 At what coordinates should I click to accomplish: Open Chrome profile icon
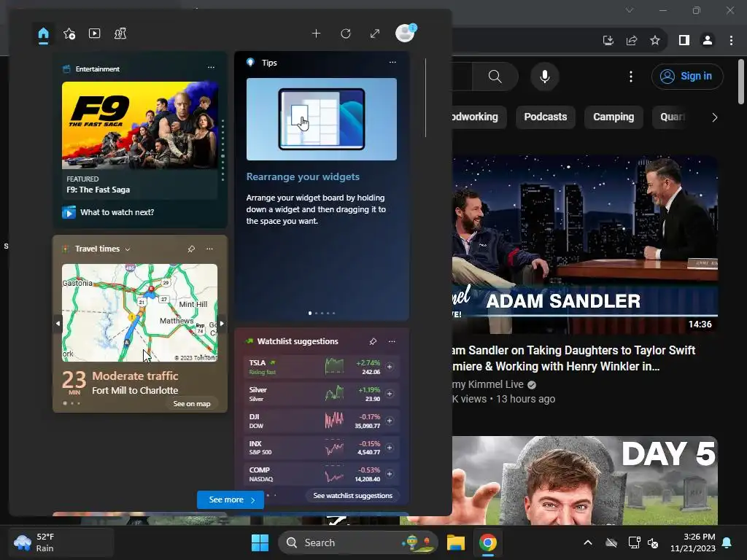[x=708, y=41]
